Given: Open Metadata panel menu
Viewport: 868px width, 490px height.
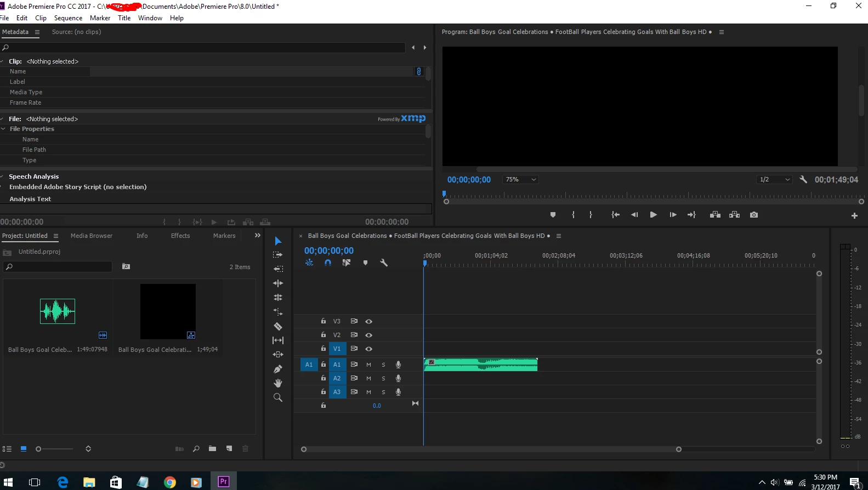Looking at the screenshot, I should click(x=37, y=32).
